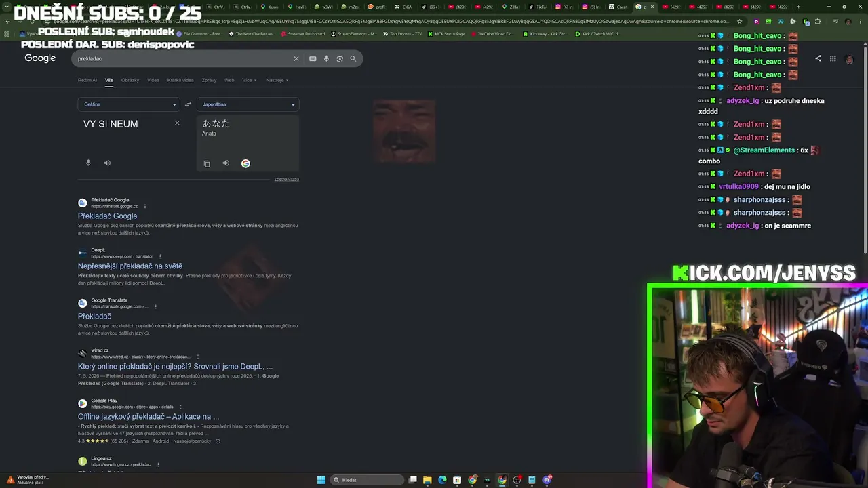Viewport: 868px width, 488px height.
Task: Click the Windows taskbar Hledat search box
Action: point(366,480)
